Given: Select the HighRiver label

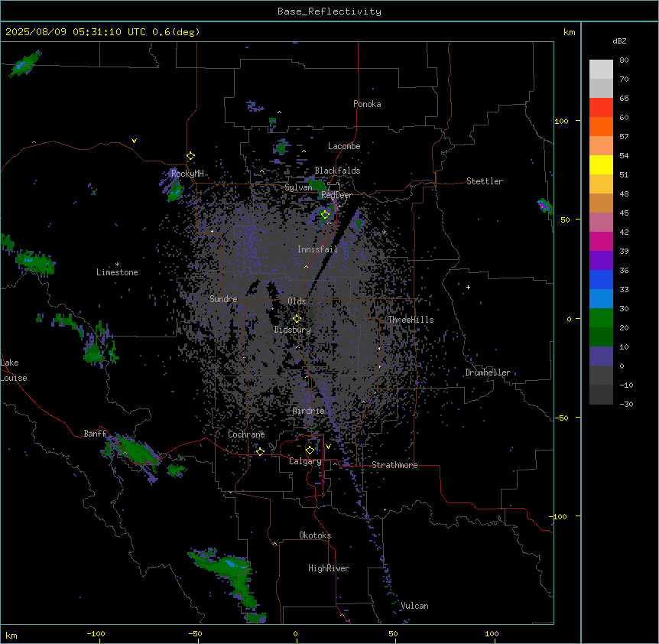Looking at the screenshot, I should [x=329, y=568].
